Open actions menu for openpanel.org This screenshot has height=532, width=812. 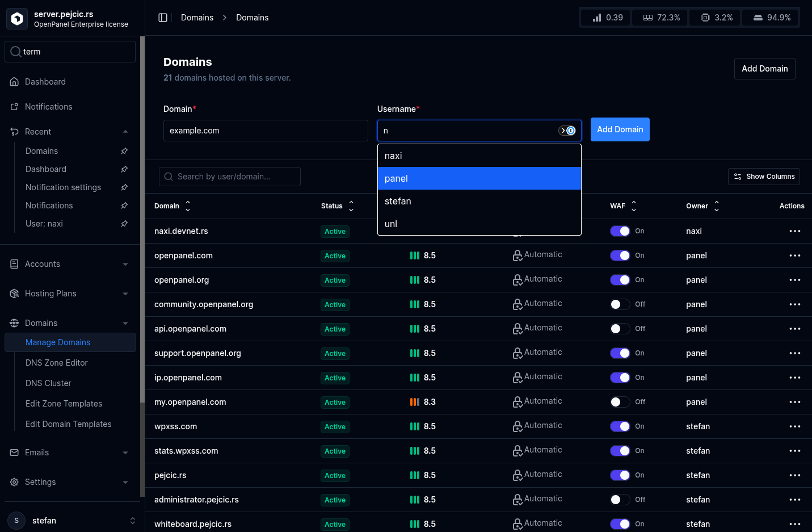[x=795, y=280]
